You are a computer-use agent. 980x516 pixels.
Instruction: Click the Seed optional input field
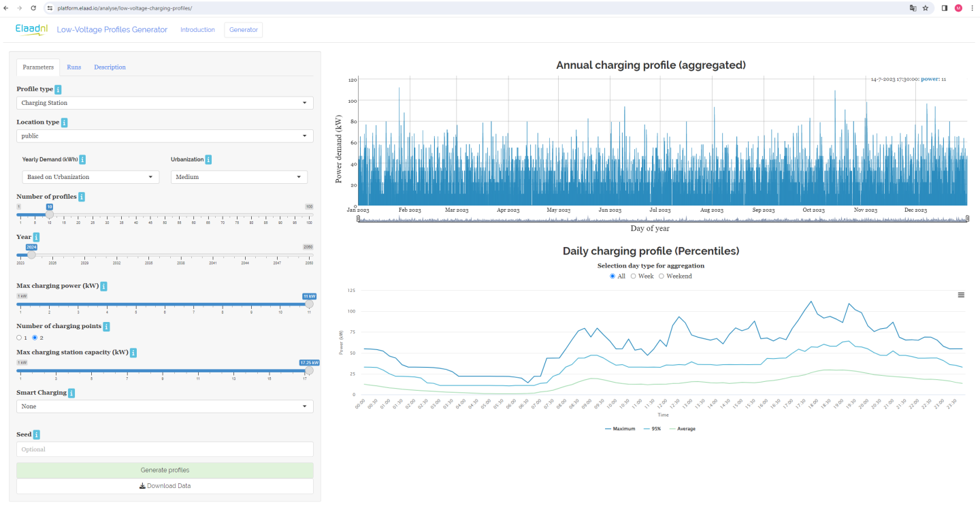click(165, 449)
